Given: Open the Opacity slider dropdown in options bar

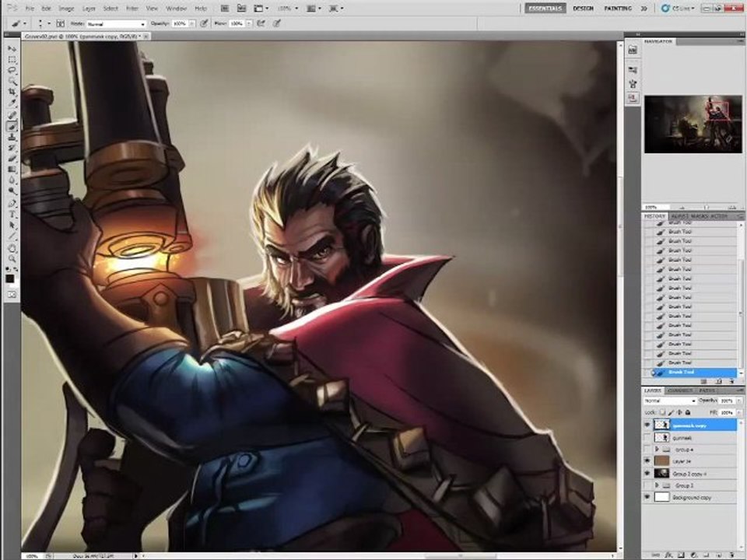Looking at the screenshot, I should 192,23.
